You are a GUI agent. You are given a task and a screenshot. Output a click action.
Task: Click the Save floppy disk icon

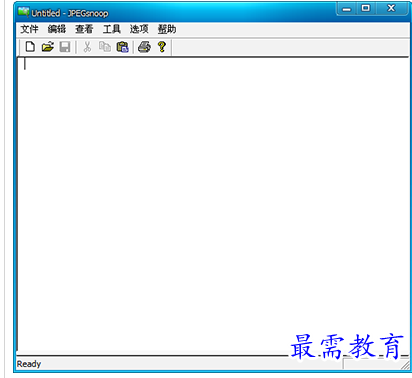[x=65, y=47]
